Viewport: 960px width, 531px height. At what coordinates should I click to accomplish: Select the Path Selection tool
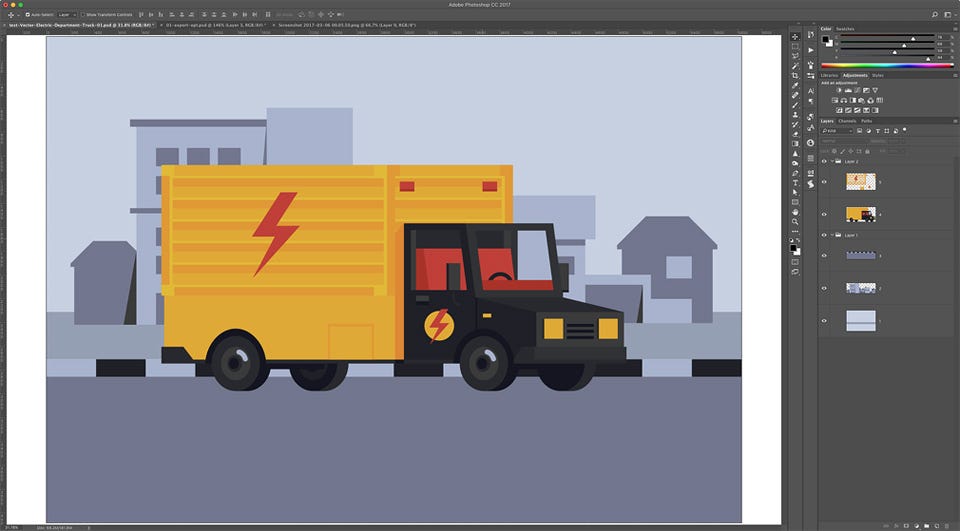[795, 192]
